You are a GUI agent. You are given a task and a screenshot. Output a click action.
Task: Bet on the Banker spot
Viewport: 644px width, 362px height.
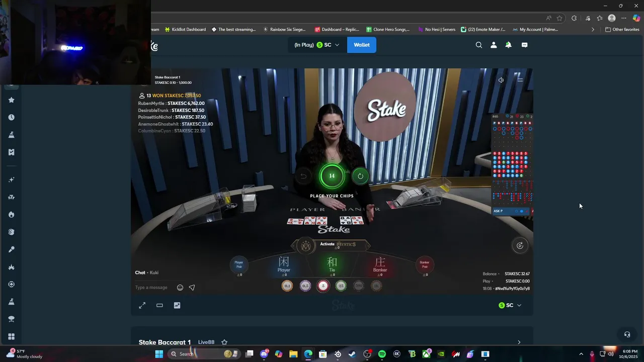pos(380,265)
